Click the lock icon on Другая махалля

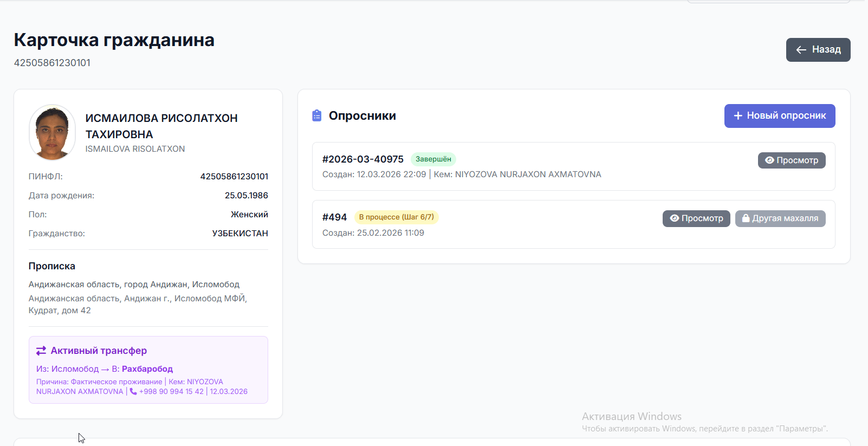(x=746, y=218)
